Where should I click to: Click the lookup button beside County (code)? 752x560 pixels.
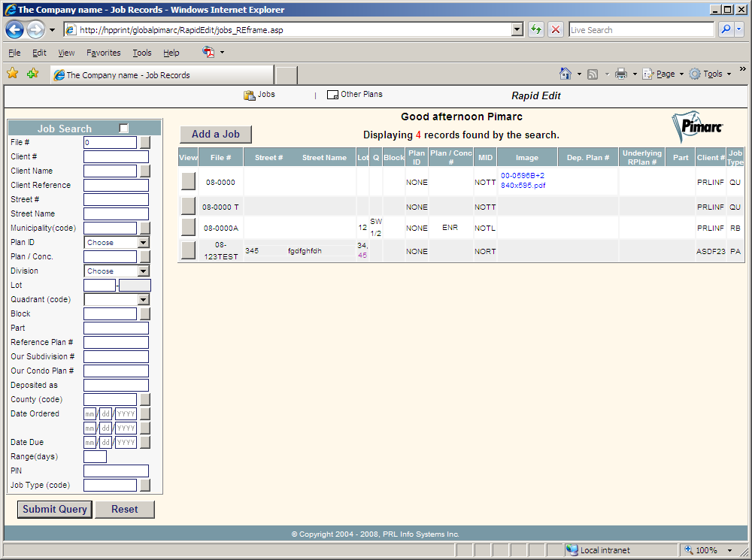point(145,400)
